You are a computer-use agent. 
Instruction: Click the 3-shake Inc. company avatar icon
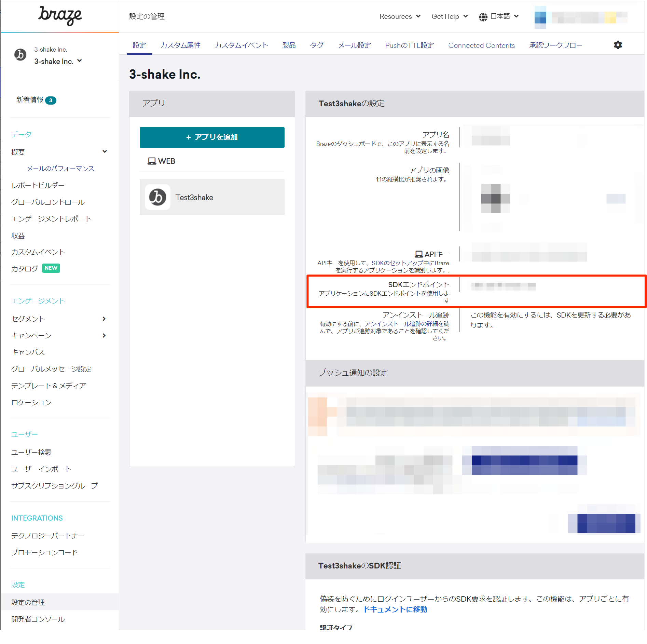point(20,55)
